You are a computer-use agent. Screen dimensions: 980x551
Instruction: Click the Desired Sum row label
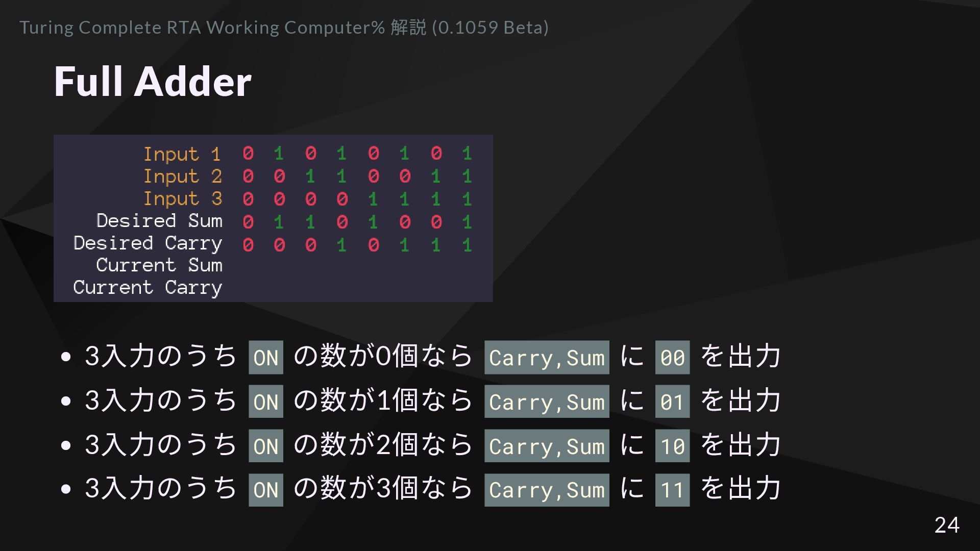point(159,221)
